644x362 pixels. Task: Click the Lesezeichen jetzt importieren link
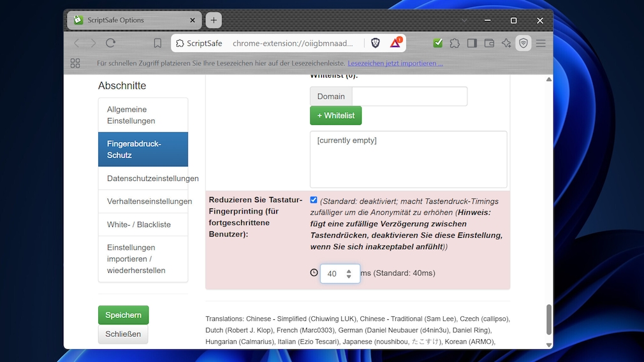(x=395, y=63)
